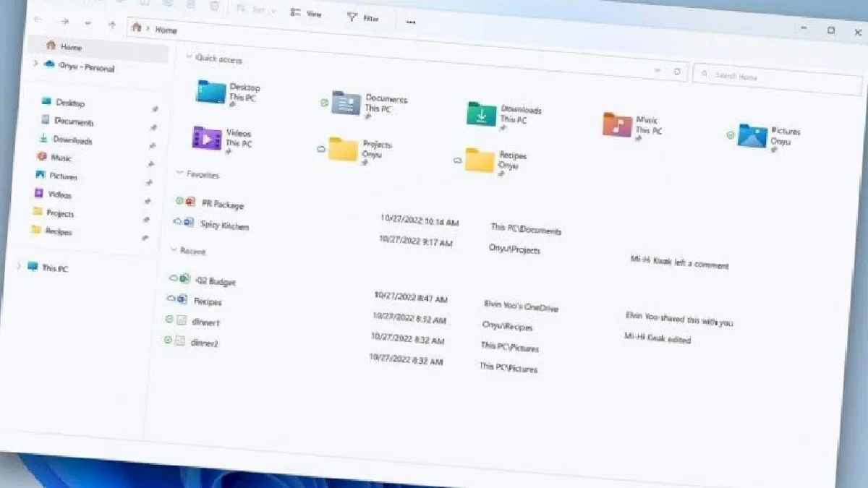
Task: Go back using the back arrow
Action: 38,20
